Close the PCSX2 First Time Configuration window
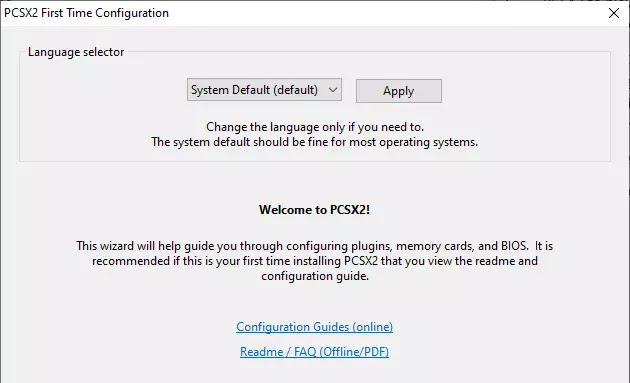Image resolution: width=630 pixels, height=383 pixels. tap(614, 13)
